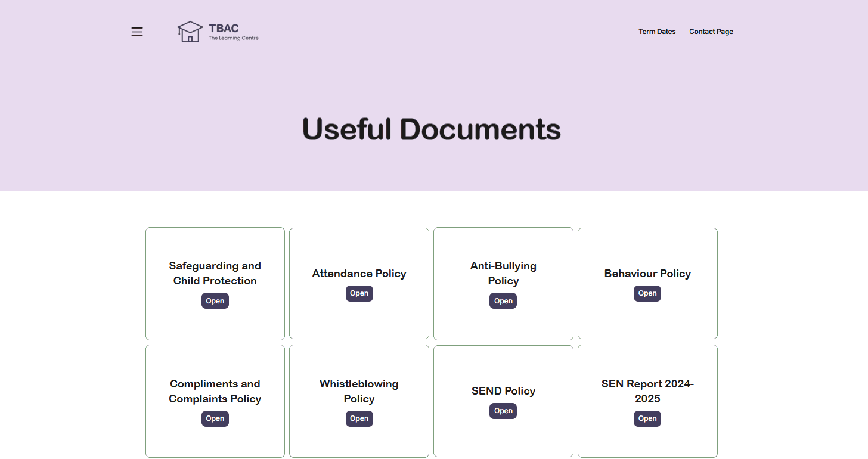Open the SEND Policy document
This screenshot has height=459, width=868.
coord(503,411)
